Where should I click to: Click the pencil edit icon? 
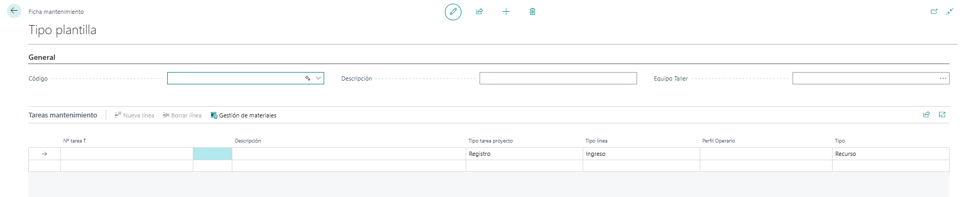[453, 11]
